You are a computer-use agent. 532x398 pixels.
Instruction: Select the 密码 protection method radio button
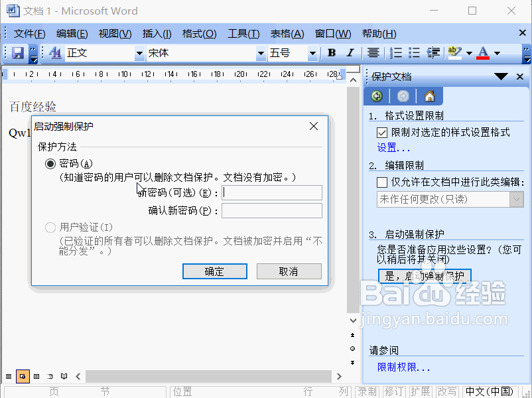[x=50, y=163]
